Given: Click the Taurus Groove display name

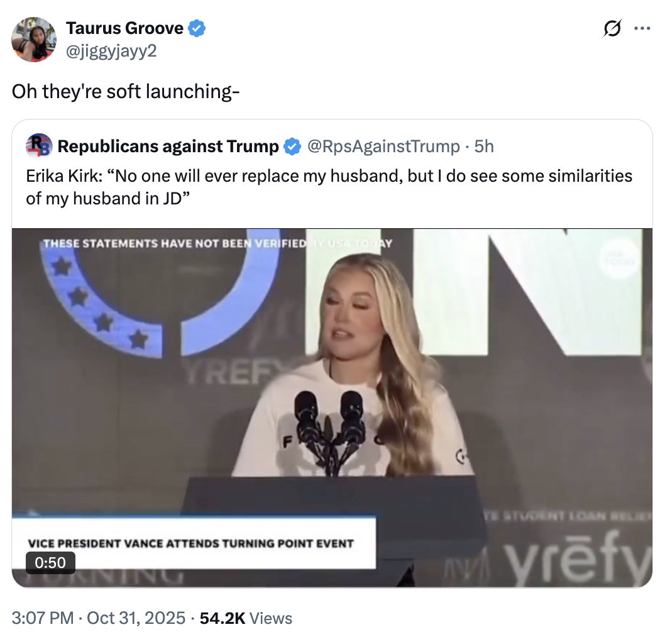Looking at the screenshot, I should 124,28.
